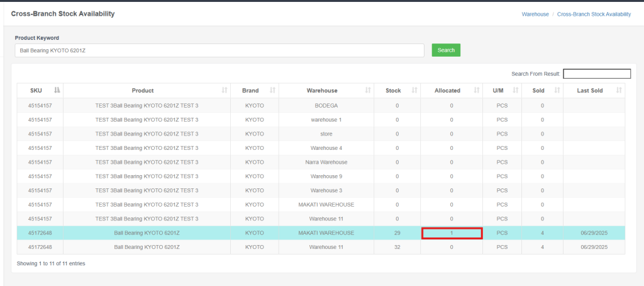The width and height of the screenshot is (644, 286).
Task: Click the Search From Result box
Action: click(596, 74)
